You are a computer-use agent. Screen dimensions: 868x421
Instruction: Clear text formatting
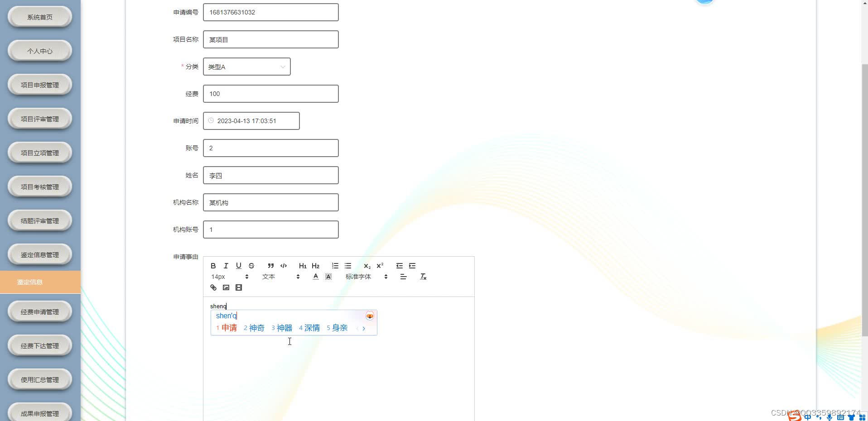point(423,277)
